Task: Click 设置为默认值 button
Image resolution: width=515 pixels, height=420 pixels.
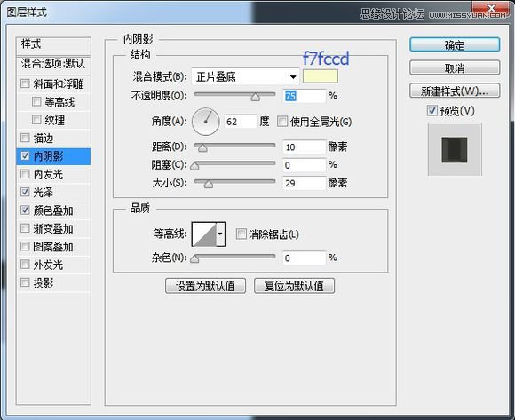Action: coord(206,286)
